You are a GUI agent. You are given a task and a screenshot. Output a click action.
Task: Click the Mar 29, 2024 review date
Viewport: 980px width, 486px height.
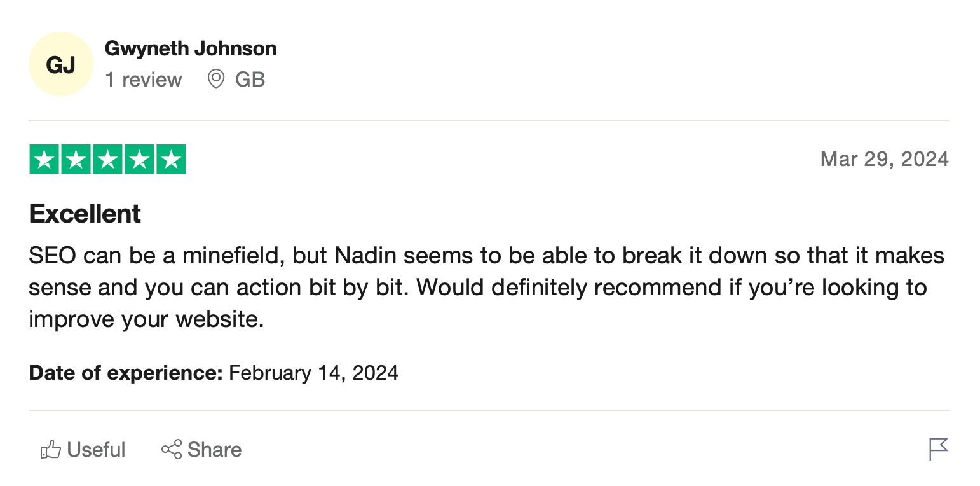pyautogui.click(x=884, y=159)
